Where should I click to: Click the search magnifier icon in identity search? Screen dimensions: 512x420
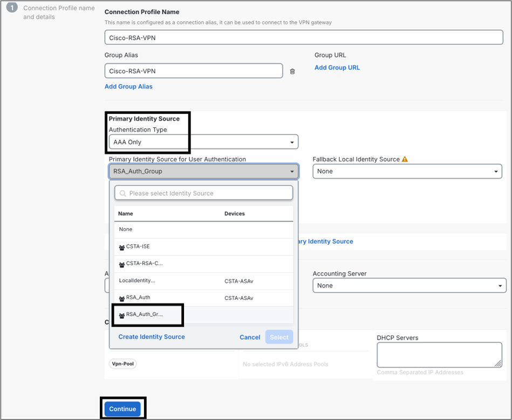[123, 194]
